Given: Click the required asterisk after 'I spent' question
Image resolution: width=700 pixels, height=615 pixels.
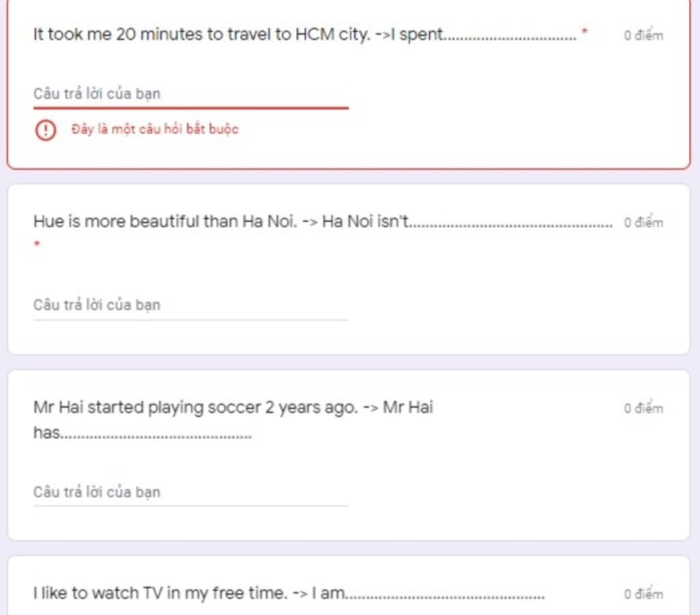Looking at the screenshot, I should click(584, 31).
